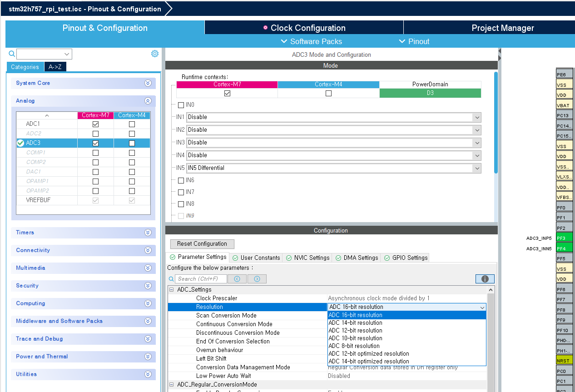Screen dimensions: 575x392
Task: Select the Clock Prescaler parameter row
Action: click(327, 298)
